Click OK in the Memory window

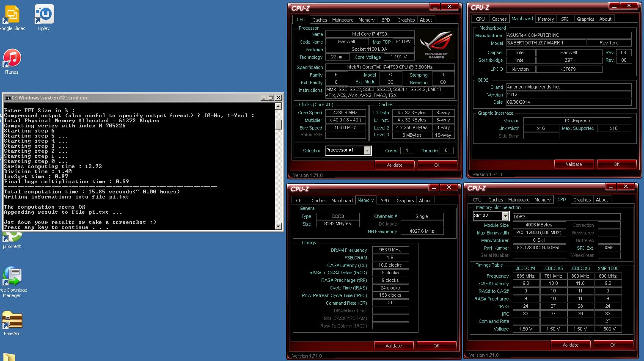click(436, 346)
